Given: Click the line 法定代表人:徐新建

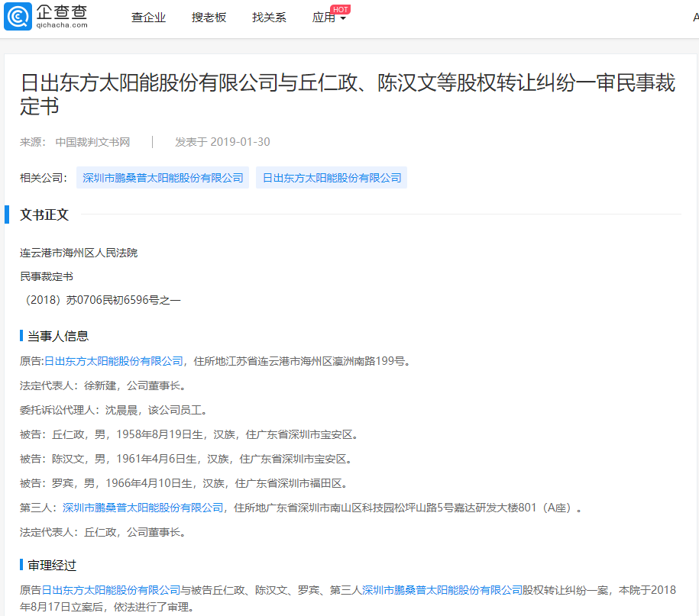Looking at the screenshot, I should coord(102,385).
